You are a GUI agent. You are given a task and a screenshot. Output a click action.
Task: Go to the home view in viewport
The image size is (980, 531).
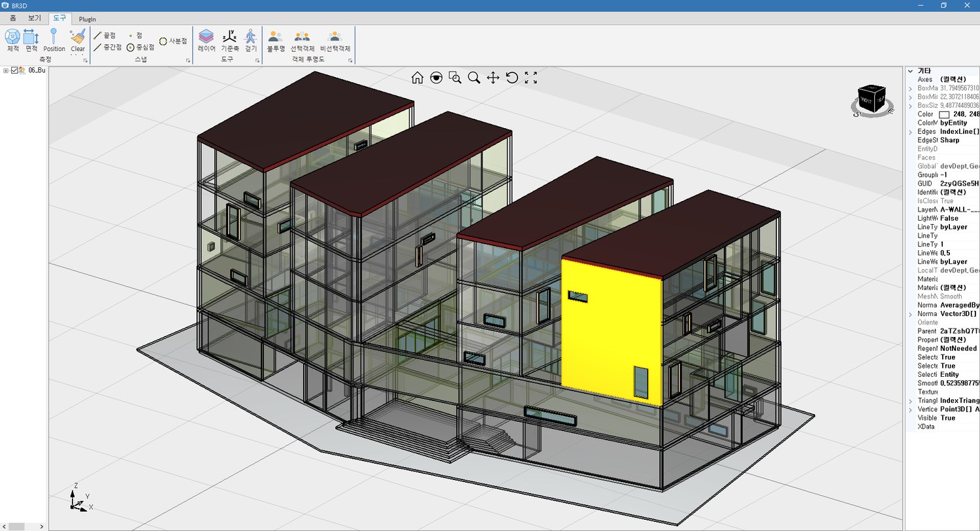417,78
